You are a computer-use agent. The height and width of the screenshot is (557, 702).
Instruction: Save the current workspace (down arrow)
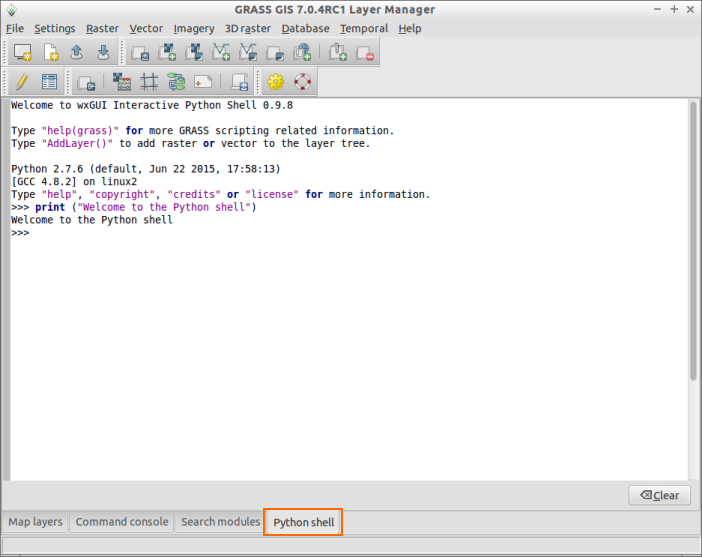click(103, 52)
